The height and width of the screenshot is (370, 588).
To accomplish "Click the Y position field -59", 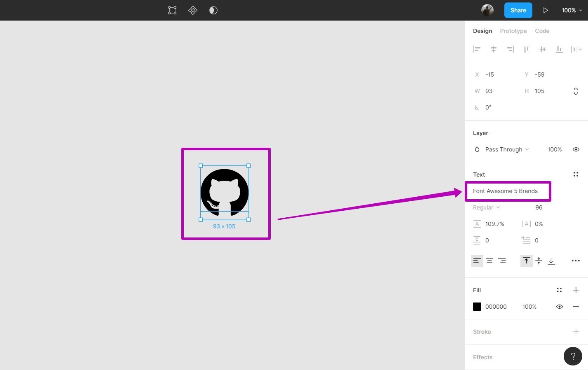I will pyautogui.click(x=539, y=74).
